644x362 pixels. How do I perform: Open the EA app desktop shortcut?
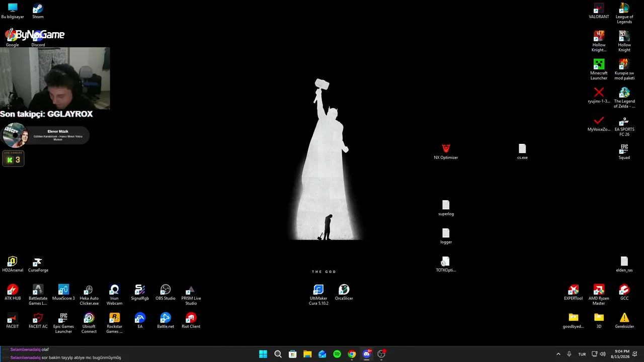point(140,321)
